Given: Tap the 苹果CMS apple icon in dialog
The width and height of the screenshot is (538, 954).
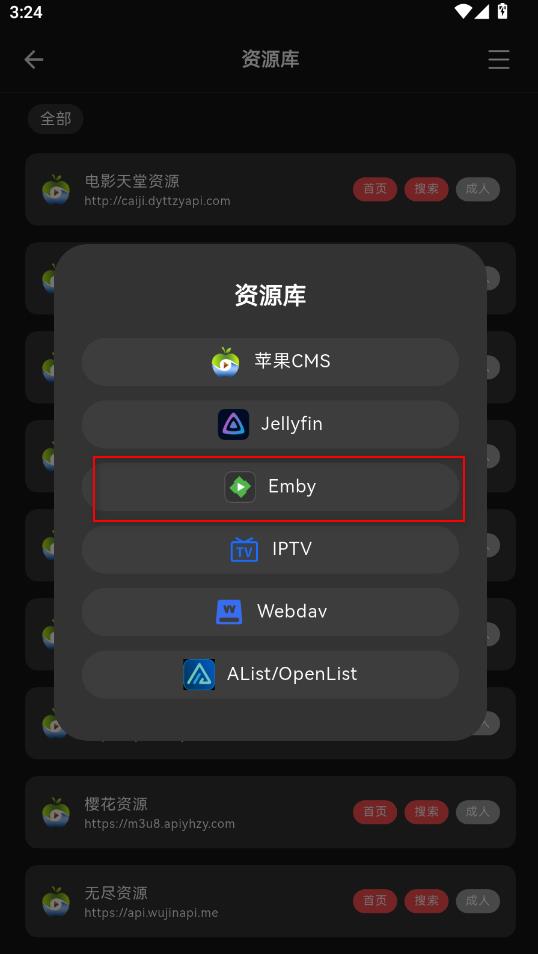Looking at the screenshot, I should pyautogui.click(x=225, y=361).
